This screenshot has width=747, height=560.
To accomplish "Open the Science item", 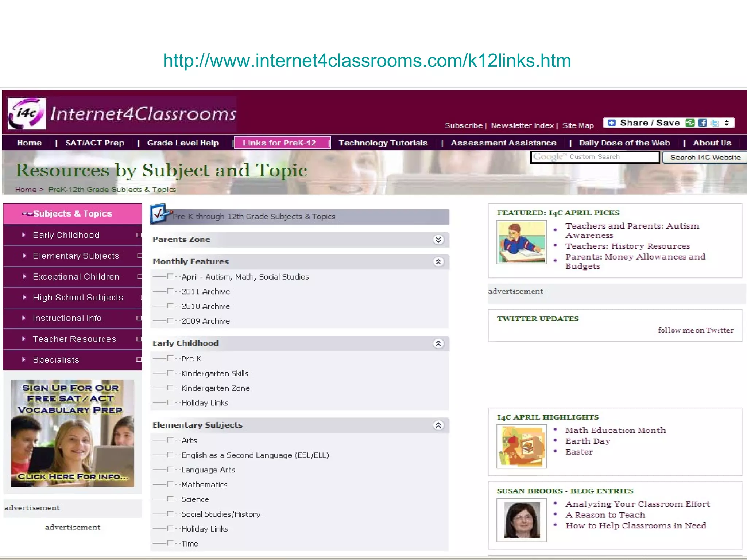I will point(195,499).
